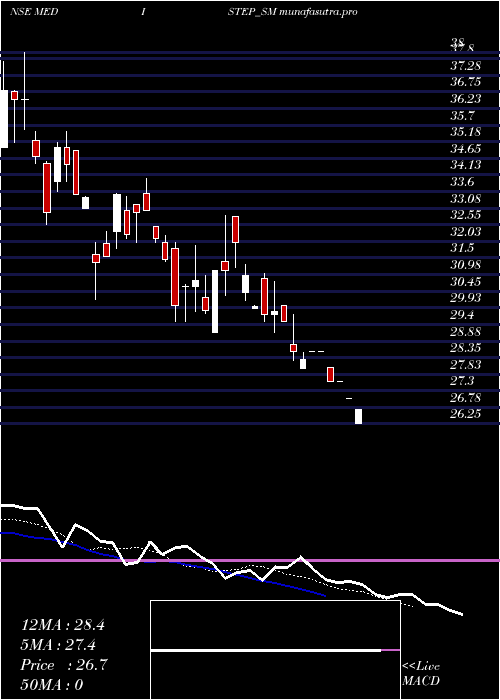Click the 28.35 price axis label

[465, 348]
